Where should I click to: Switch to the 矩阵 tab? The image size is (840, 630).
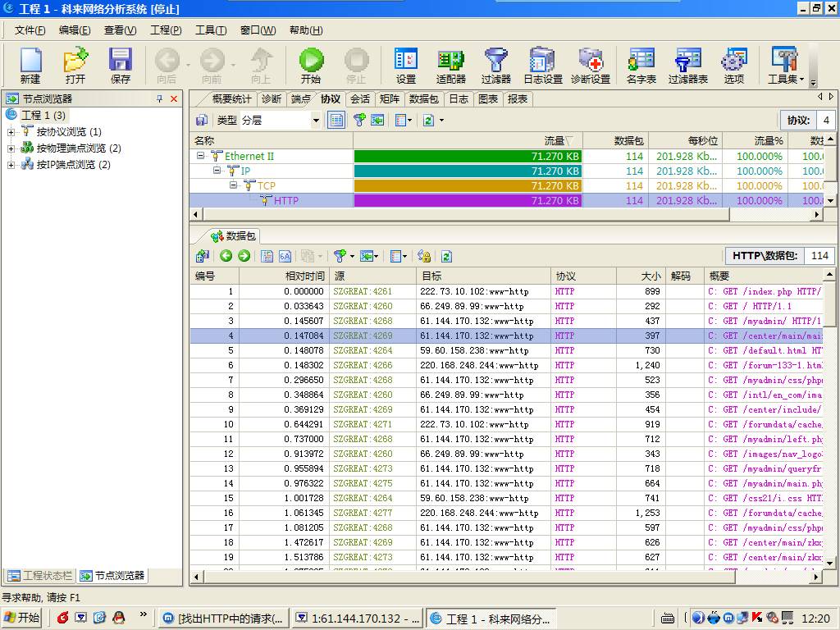389,98
